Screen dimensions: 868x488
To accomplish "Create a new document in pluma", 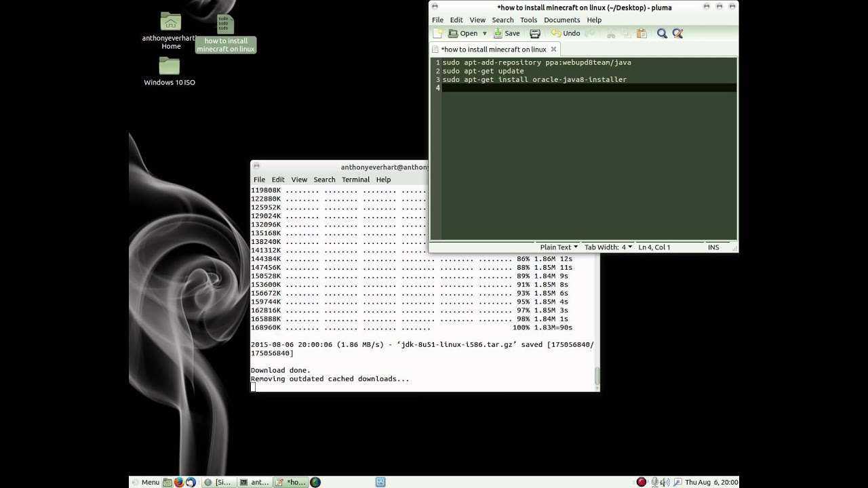I will pyautogui.click(x=438, y=33).
